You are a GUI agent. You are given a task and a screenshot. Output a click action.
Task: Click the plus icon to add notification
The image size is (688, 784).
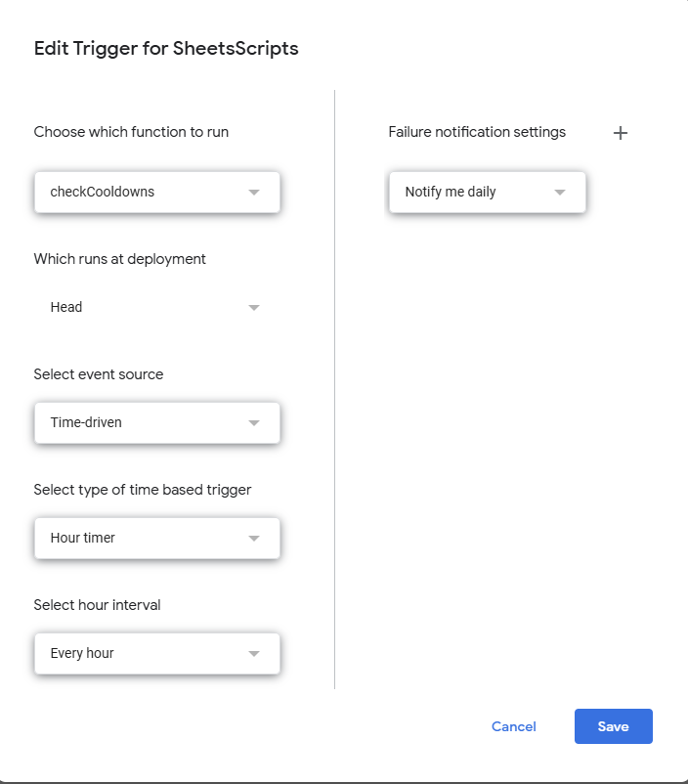[x=620, y=133]
